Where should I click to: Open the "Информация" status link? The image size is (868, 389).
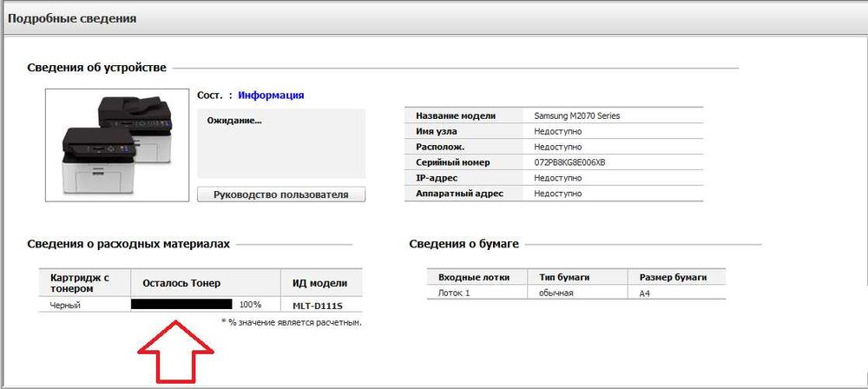click(271, 96)
